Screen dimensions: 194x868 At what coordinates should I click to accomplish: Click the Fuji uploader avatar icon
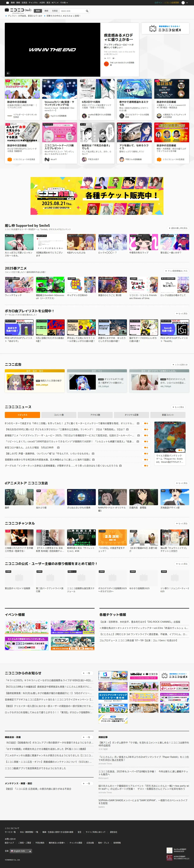coord(47,116)
